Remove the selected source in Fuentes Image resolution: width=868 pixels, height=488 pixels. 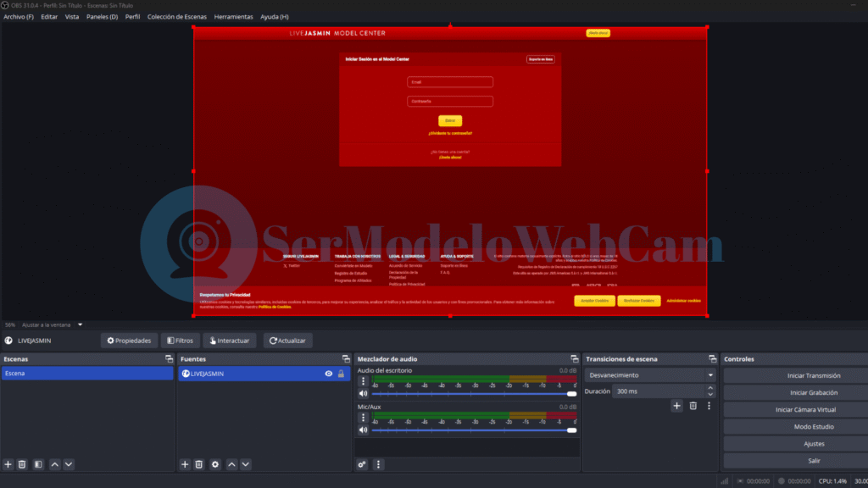pyautogui.click(x=198, y=464)
